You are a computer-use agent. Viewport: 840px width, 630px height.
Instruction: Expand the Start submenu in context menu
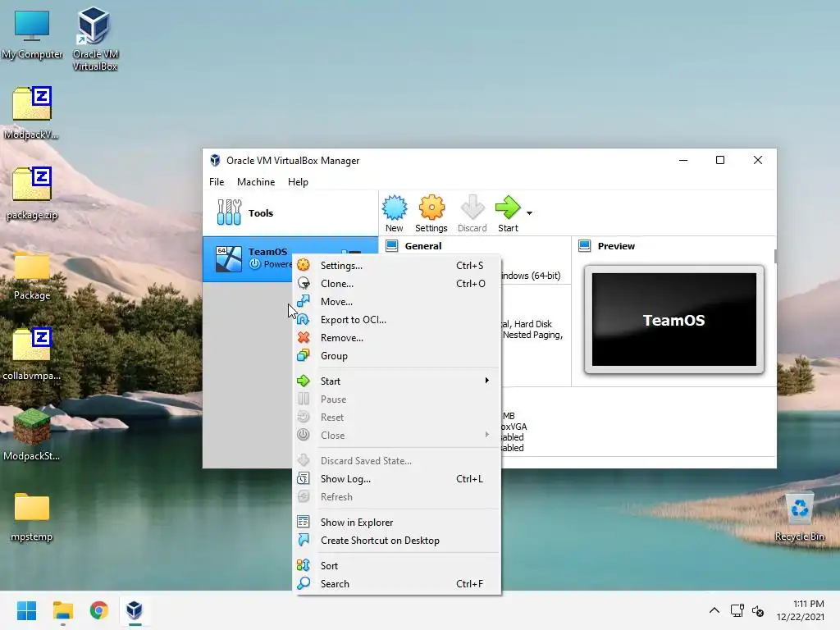click(x=397, y=381)
